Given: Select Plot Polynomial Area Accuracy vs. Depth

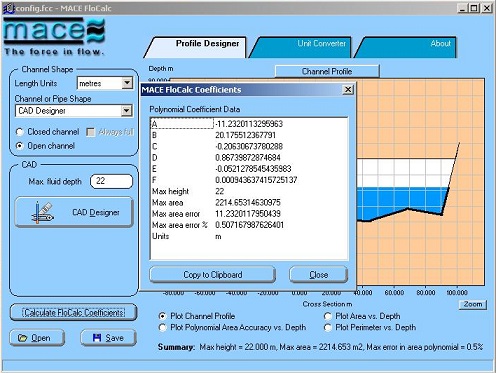Looking at the screenshot, I should (163, 327).
